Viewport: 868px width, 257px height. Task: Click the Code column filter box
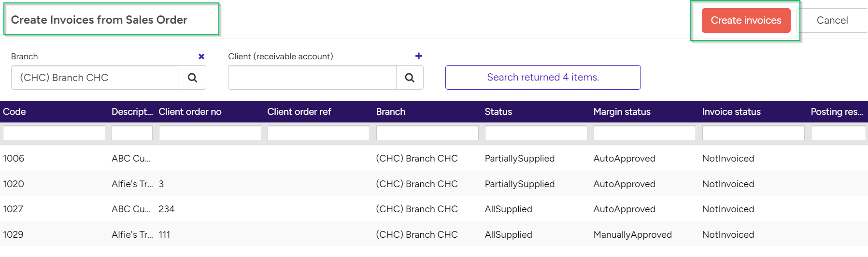[x=54, y=133]
